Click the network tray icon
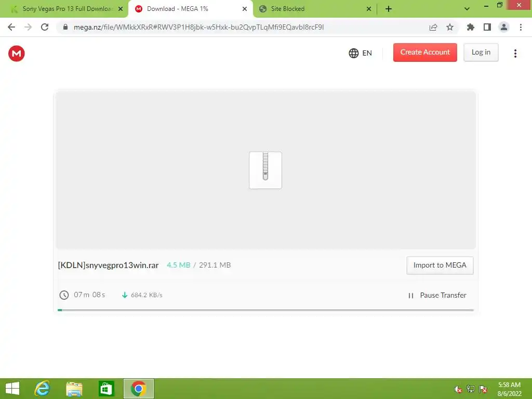The height and width of the screenshot is (399, 532). [x=471, y=389]
